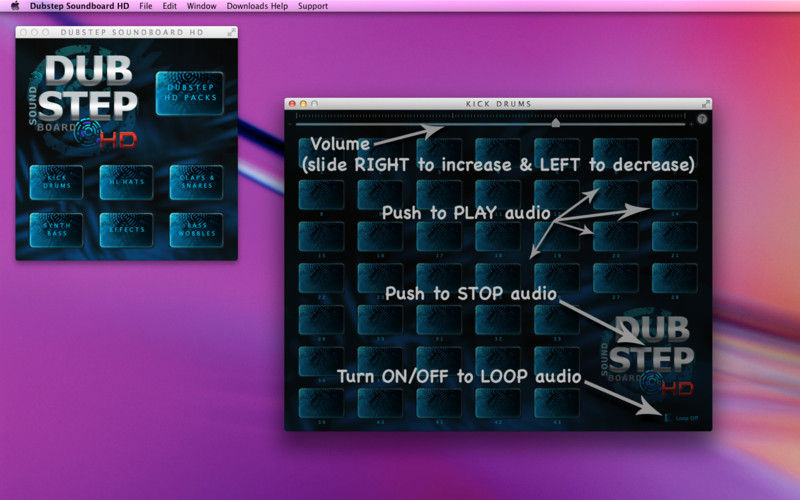
Task: Close the Kick Drums window
Action: point(292,104)
